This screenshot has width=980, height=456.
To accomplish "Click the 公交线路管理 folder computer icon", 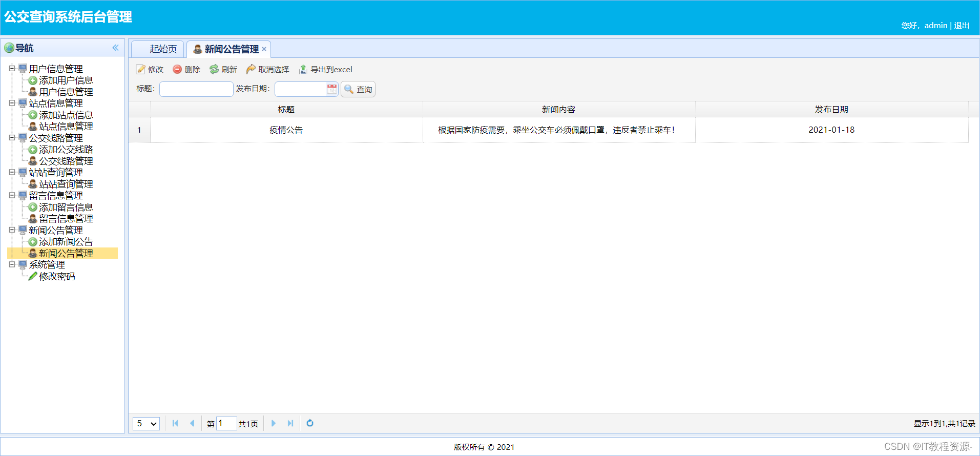I will pyautogui.click(x=23, y=137).
